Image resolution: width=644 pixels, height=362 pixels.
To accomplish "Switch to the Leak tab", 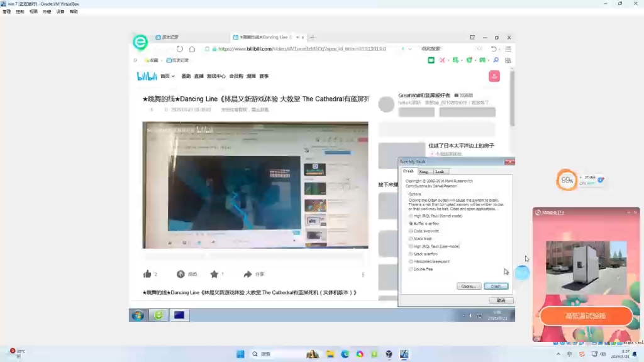I will pos(440,172).
